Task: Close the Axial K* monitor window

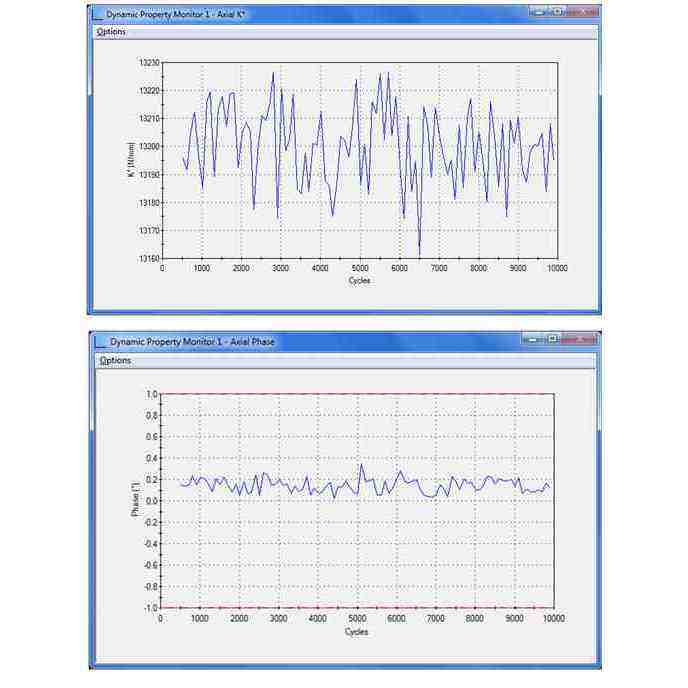Action: pos(583,12)
